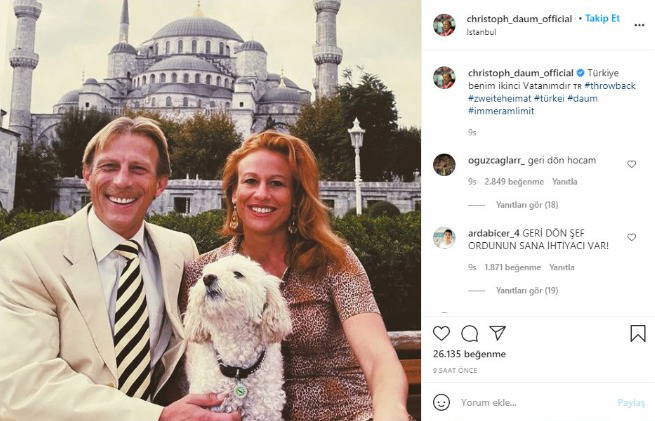Expand Yanıtları gör (18) replies
Viewport: 655px width, 421px height.
click(527, 205)
